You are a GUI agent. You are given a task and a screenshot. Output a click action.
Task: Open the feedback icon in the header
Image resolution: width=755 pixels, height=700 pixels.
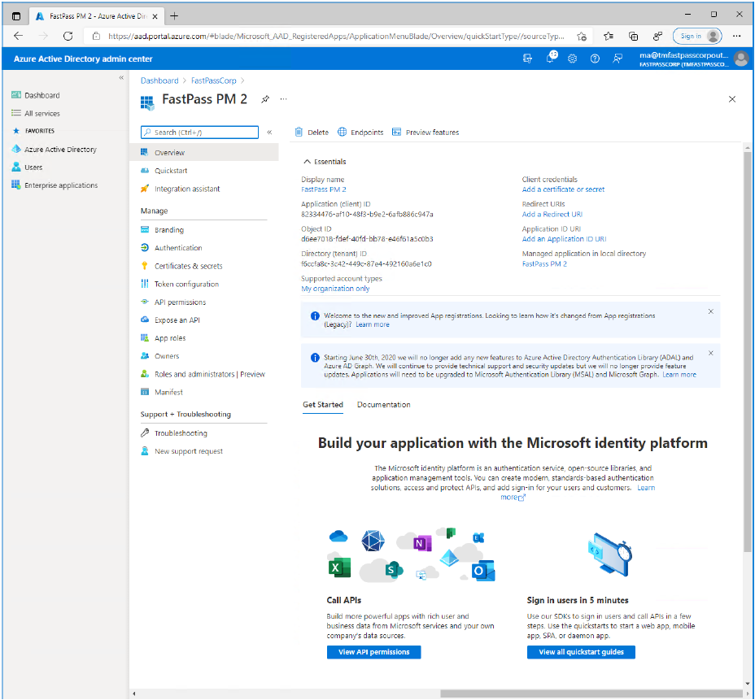click(x=618, y=59)
